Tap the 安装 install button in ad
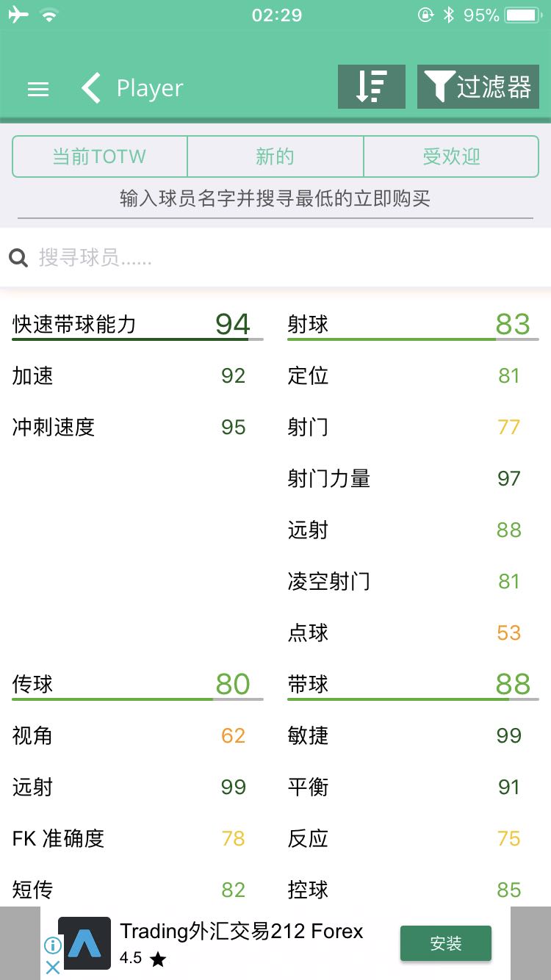The width and height of the screenshot is (551, 980). click(445, 943)
